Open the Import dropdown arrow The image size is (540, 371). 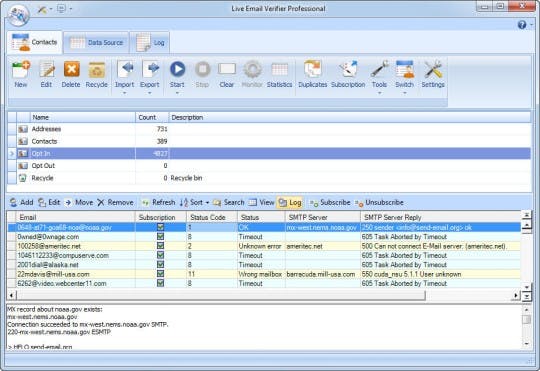click(x=125, y=93)
